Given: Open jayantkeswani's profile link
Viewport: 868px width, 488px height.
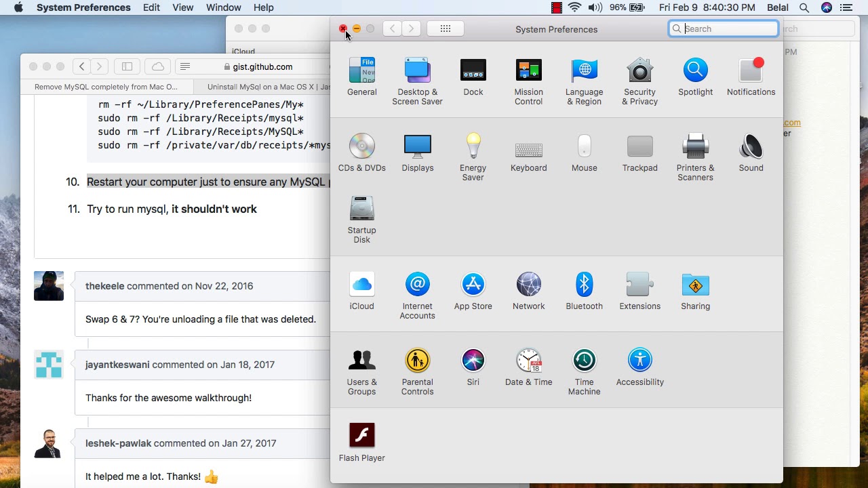Looking at the screenshot, I should [117, 365].
